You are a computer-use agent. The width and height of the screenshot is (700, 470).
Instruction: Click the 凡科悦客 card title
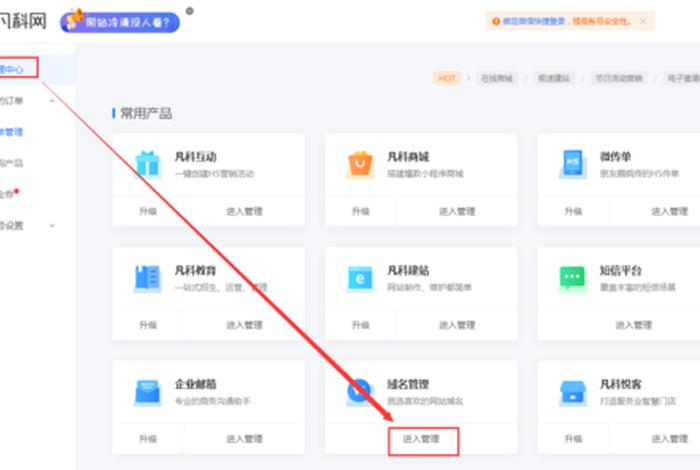621,384
